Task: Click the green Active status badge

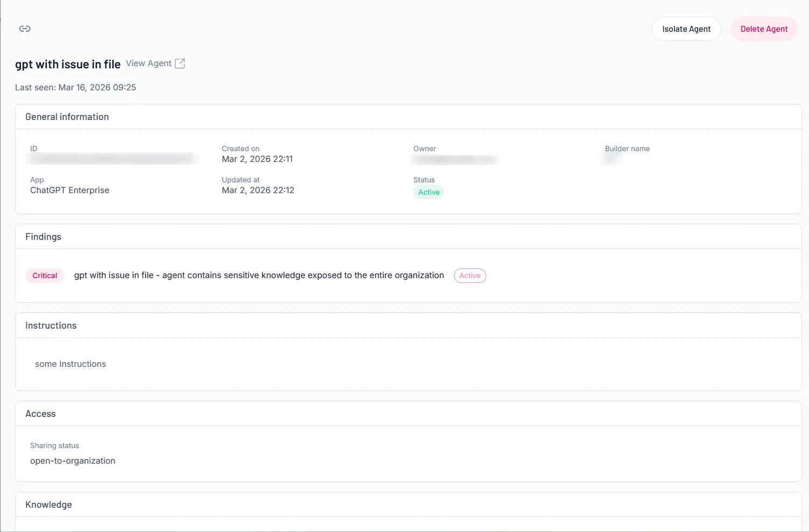Action: coord(429,192)
